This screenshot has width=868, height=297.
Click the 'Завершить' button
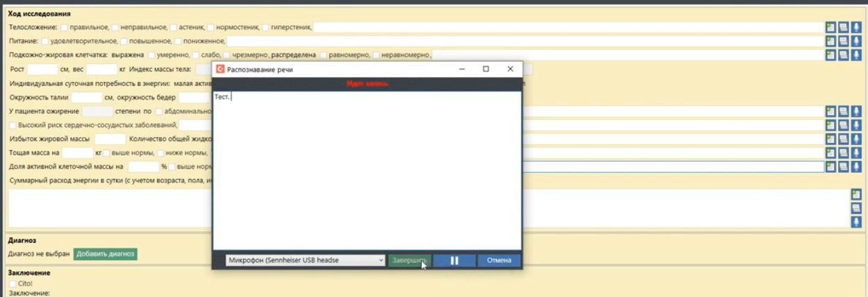408,260
